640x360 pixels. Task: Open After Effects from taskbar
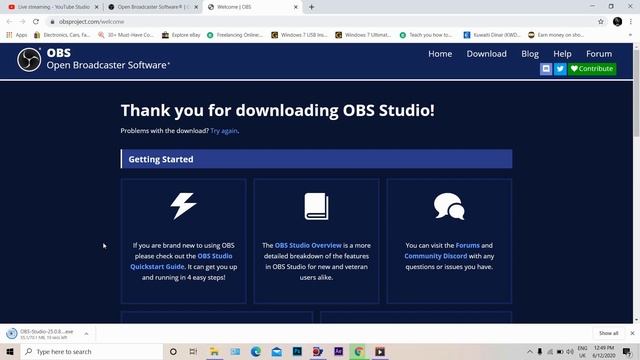pos(338,351)
